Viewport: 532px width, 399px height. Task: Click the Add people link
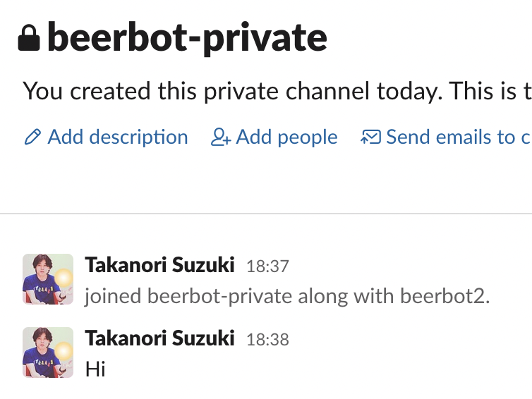click(x=286, y=137)
